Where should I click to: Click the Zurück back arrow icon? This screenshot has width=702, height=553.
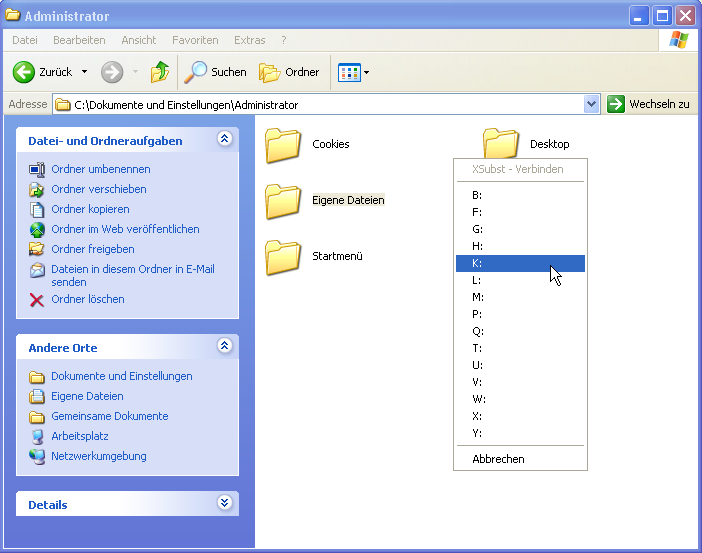point(24,72)
